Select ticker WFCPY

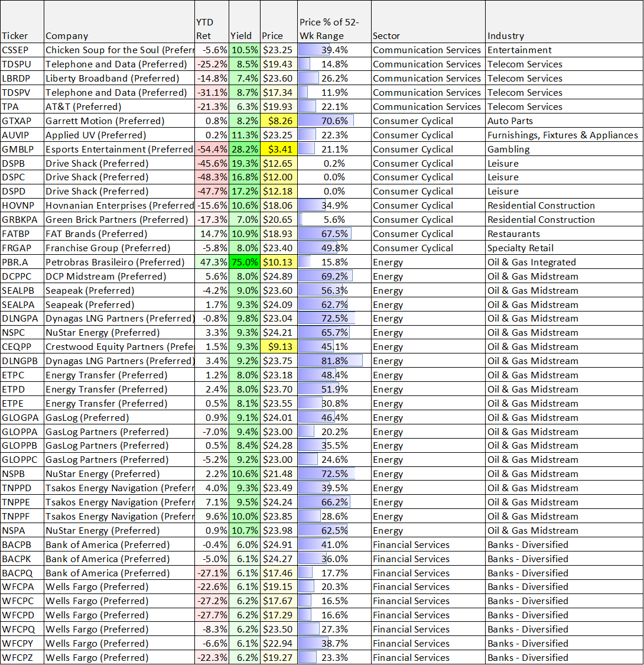coord(22,643)
